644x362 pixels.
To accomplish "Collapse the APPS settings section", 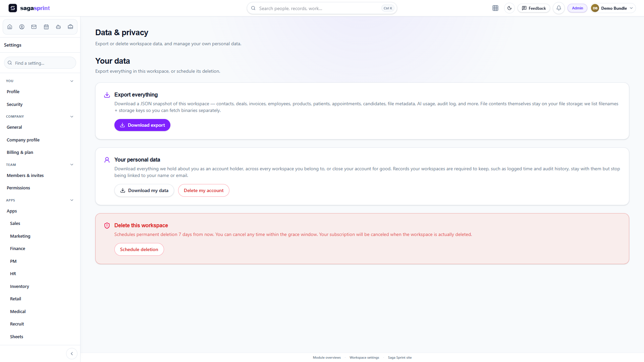I will 72,200.
